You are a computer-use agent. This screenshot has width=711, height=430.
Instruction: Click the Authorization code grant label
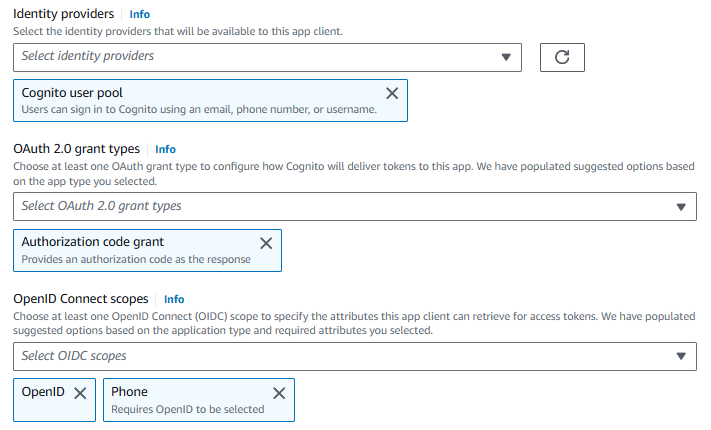click(x=93, y=242)
